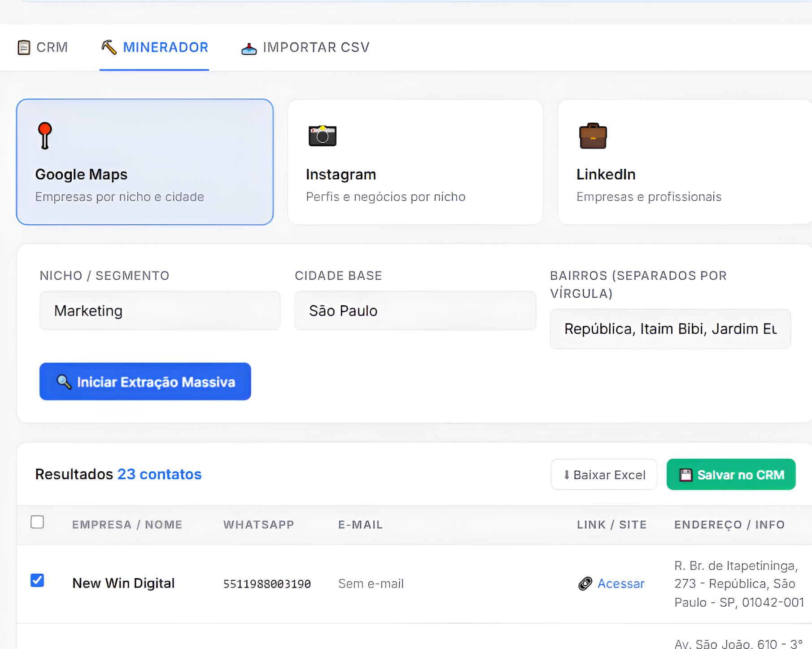Click the Instagram camera icon
Viewport: 812px width, 649px height.
point(322,136)
